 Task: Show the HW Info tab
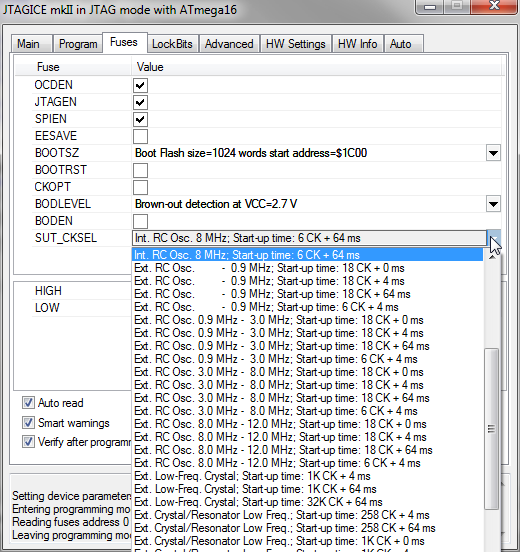357,44
